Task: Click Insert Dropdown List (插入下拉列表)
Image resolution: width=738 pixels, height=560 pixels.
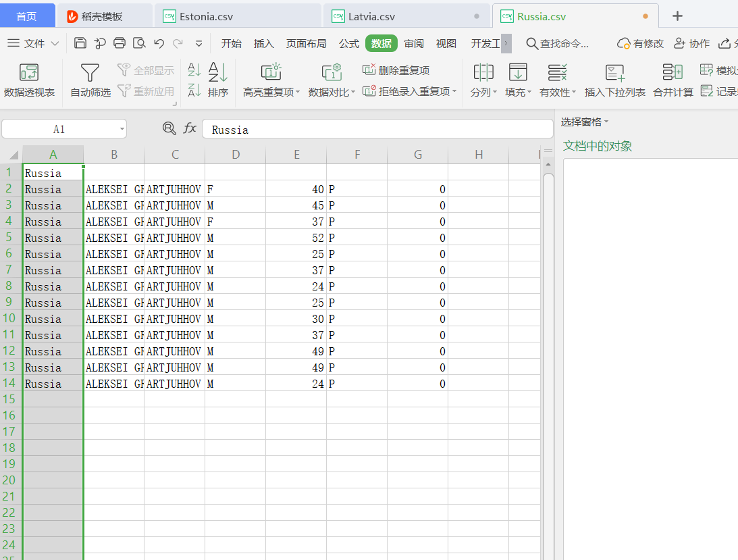Action: point(614,80)
